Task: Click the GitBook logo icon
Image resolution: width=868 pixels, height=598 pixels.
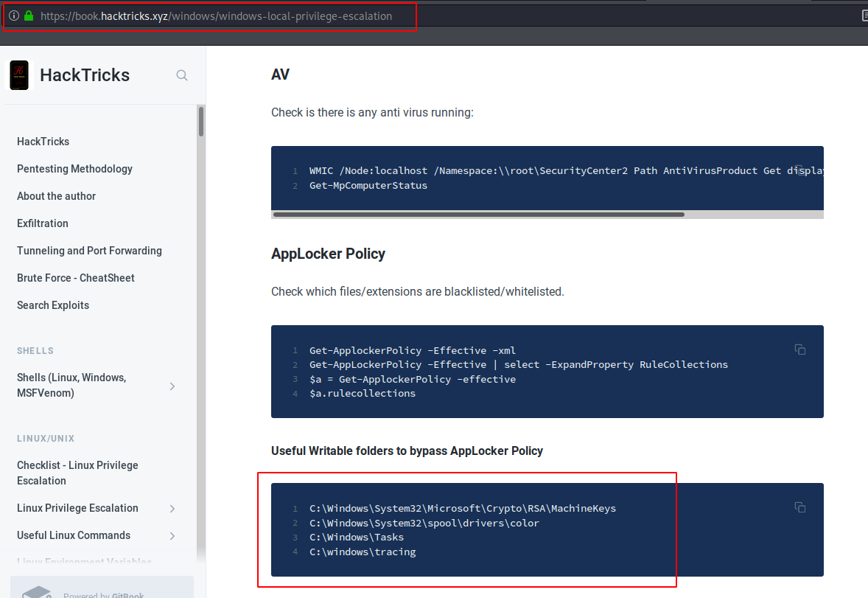Action: [37, 592]
